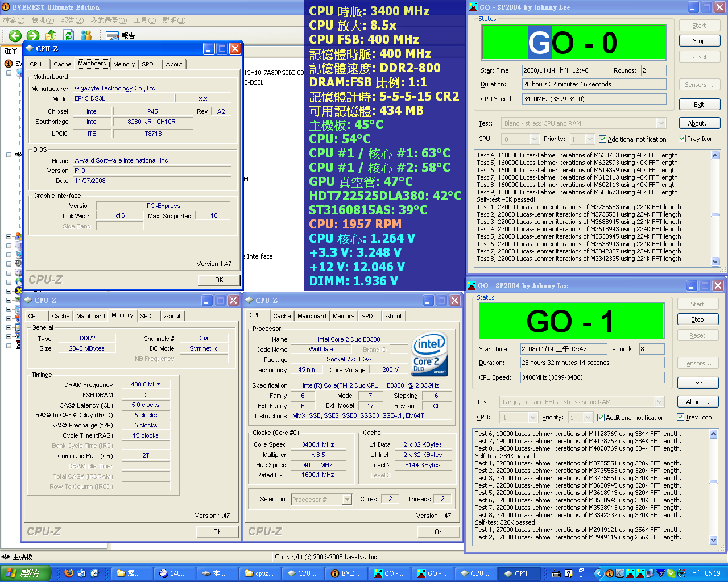Click OK in the CPU-Z Memory window
Image resolution: width=728 pixels, height=582 pixels.
coord(217,531)
